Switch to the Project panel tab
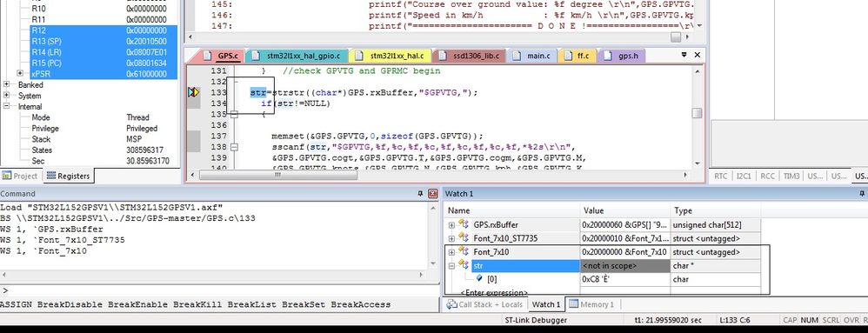 21,176
